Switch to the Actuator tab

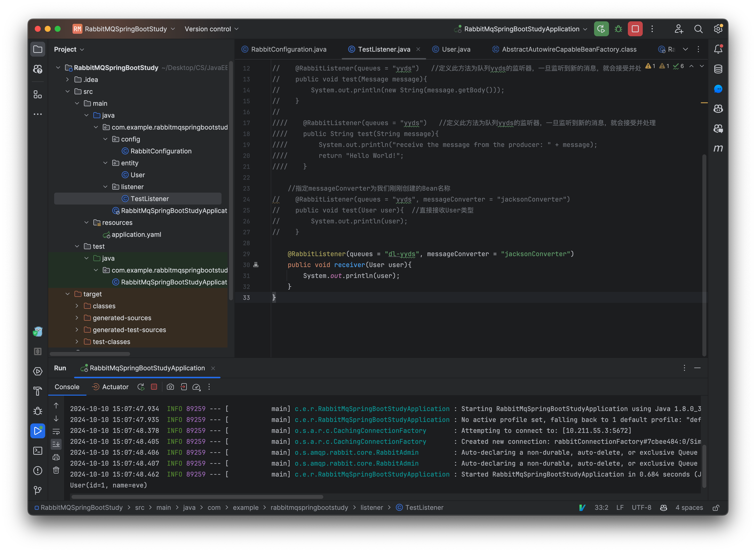click(x=115, y=387)
